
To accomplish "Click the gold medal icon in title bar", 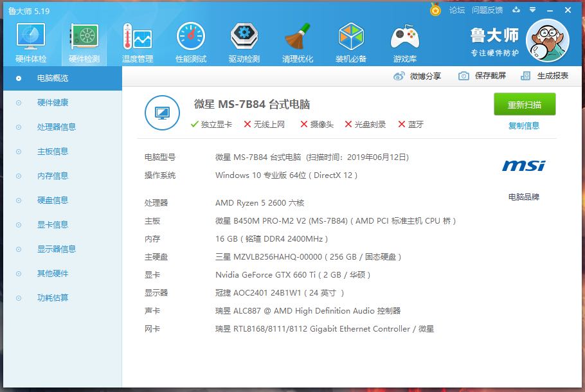I will pyautogui.click(x=435, y=10).
